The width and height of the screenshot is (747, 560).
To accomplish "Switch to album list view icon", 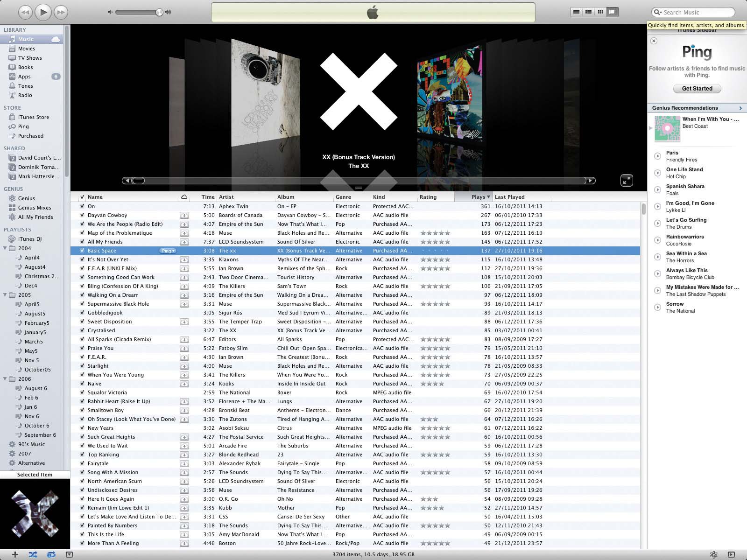I will pyautogui.click(x=589, y=12).
